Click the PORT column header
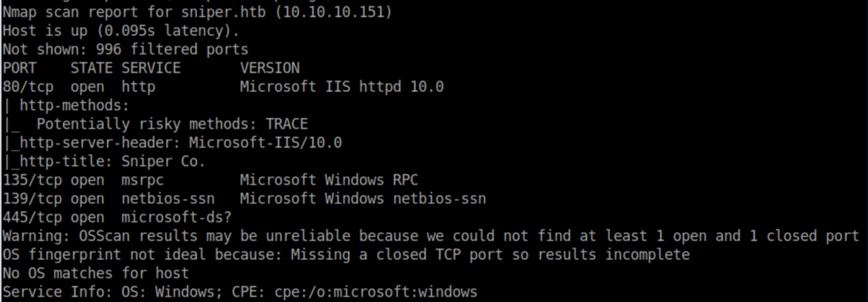 pos(20,68)
